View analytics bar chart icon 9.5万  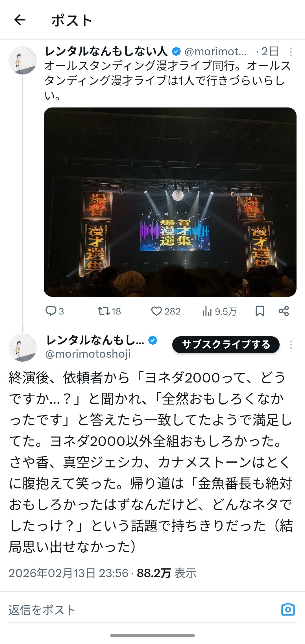click(x=207, y=311)
